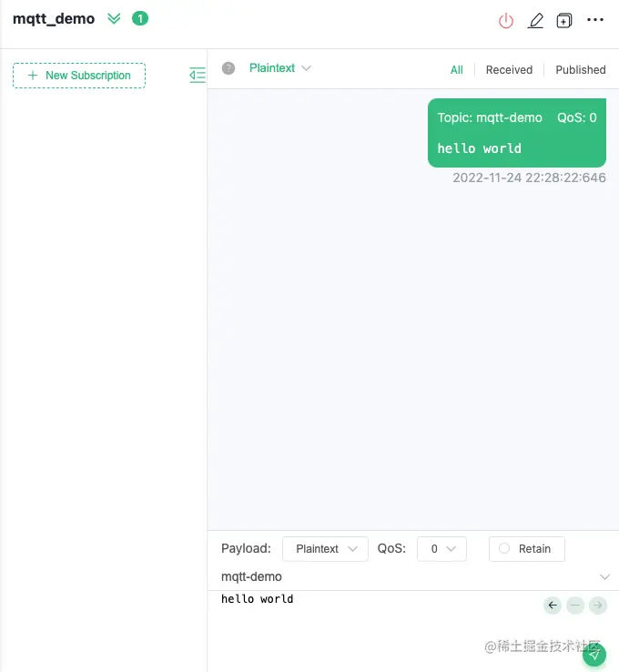Switch to the Published tab
619x672 pixels.
pos(581,70)
